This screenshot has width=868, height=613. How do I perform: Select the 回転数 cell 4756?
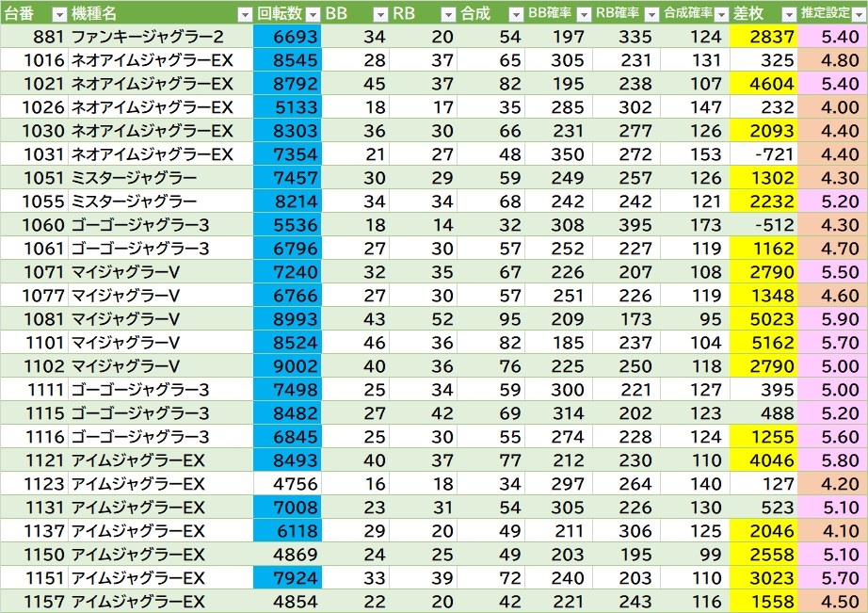pos(287,483)
